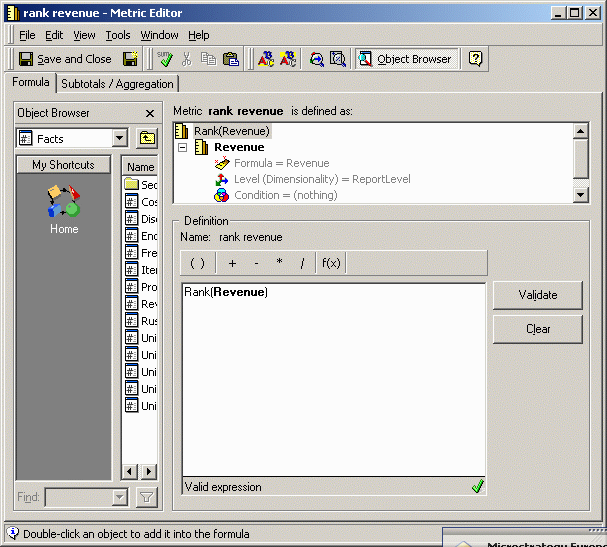Image resolution: width=607 pixels, height=547 pixels.
Task: Click the magnifier over grid toolbar icon
Action: (338, 59)
